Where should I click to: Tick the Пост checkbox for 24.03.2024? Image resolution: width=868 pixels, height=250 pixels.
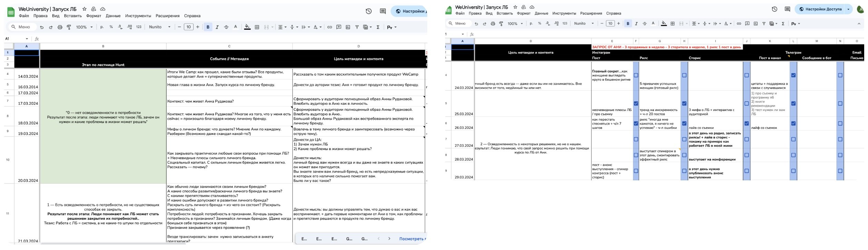(636, 75)
